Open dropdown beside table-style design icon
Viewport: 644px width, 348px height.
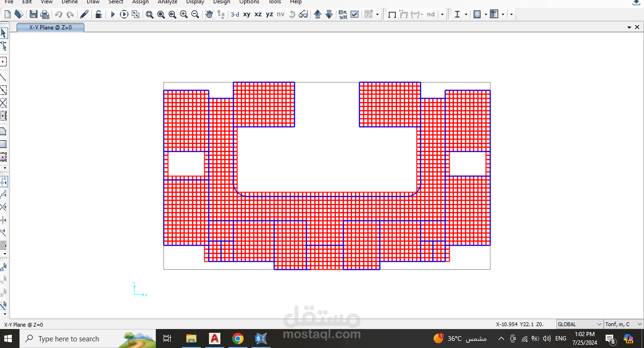click(503, 15)
